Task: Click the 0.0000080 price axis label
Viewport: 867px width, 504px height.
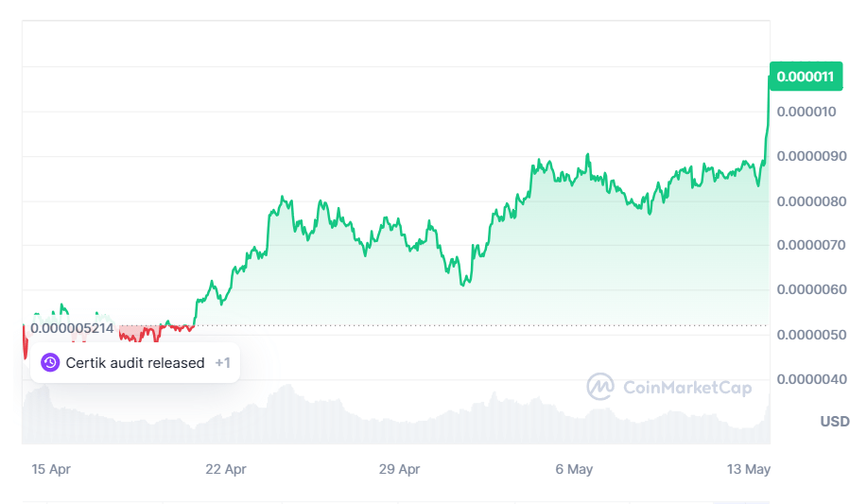Action: 812,201
